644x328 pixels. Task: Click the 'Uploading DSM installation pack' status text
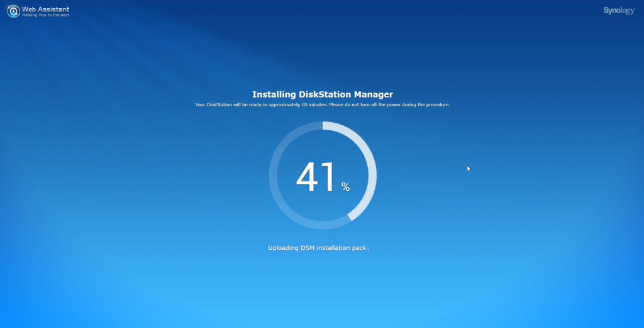coord(318,248)
